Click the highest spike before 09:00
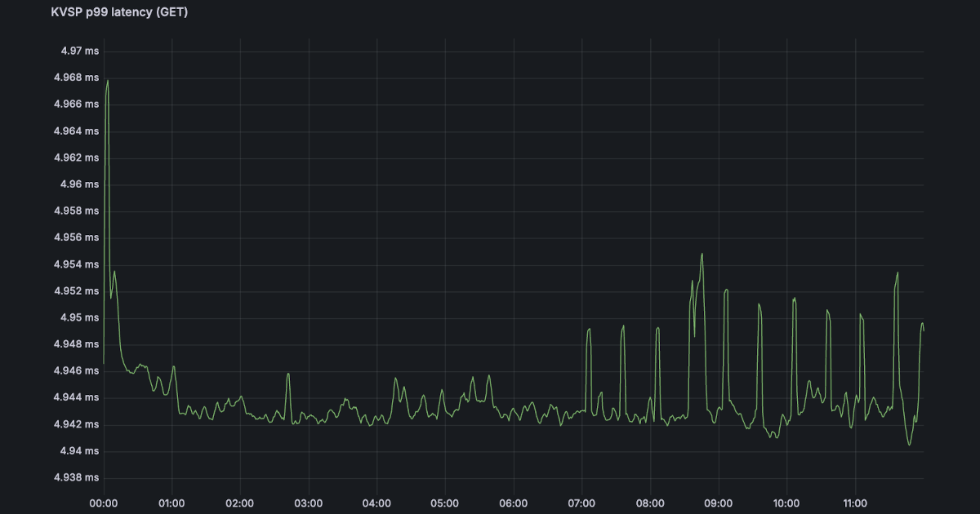This screenshot has width=980, height=514. [x=702, y=254]
